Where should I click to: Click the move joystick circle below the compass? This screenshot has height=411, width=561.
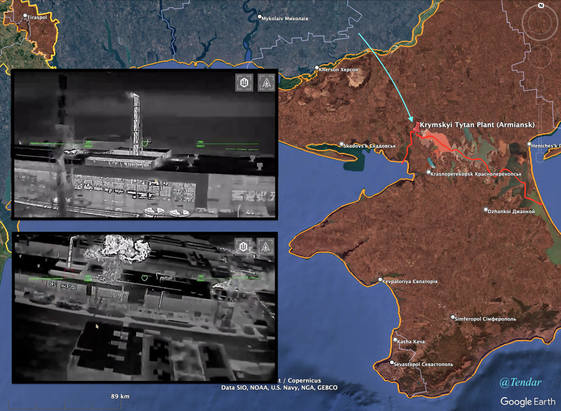(x=540, y=57)
